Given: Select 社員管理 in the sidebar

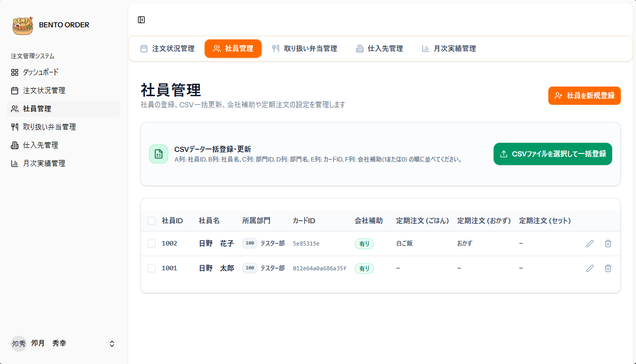Looking at the screenshot, I should pos(63,109).
